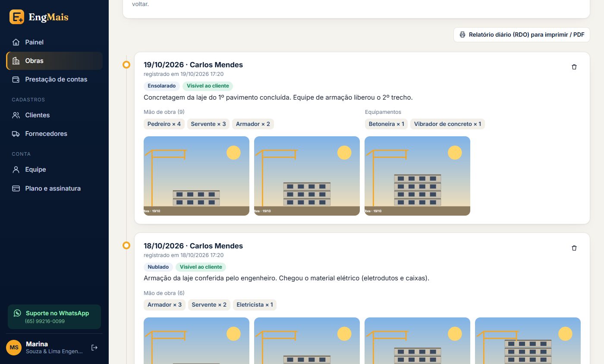Open fourth photo of 18/10 entry
The width and height of the screenshot is (604, 364).
528,341
